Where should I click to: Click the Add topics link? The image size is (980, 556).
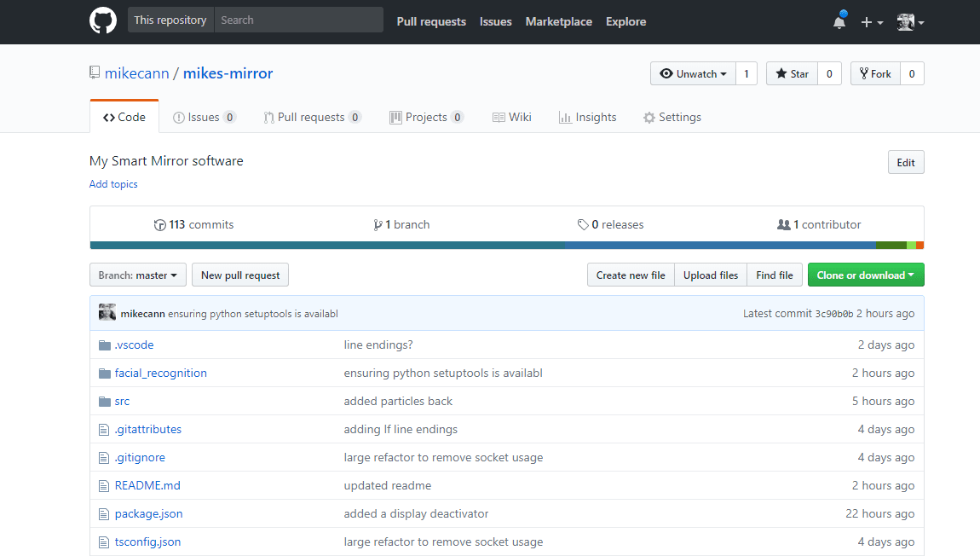click(113, 184)
